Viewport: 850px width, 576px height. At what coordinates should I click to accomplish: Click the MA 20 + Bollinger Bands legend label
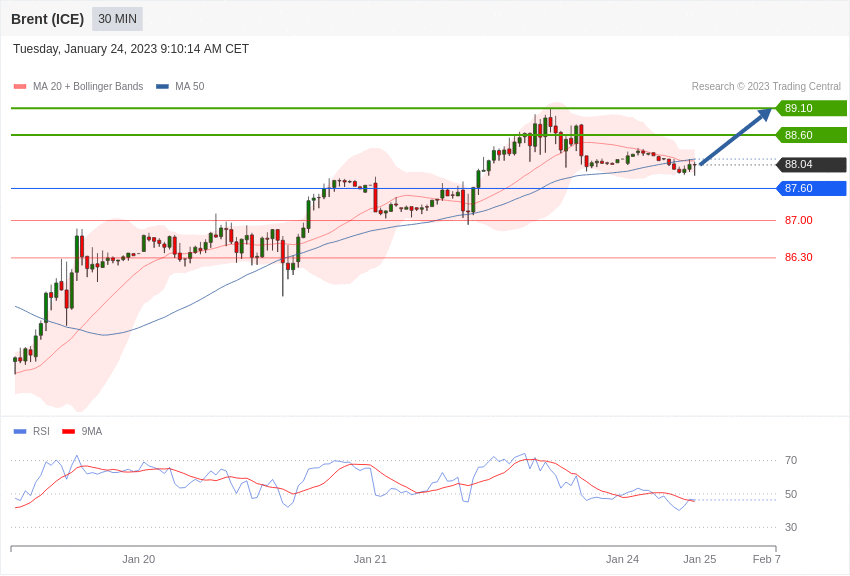(88, 87)
